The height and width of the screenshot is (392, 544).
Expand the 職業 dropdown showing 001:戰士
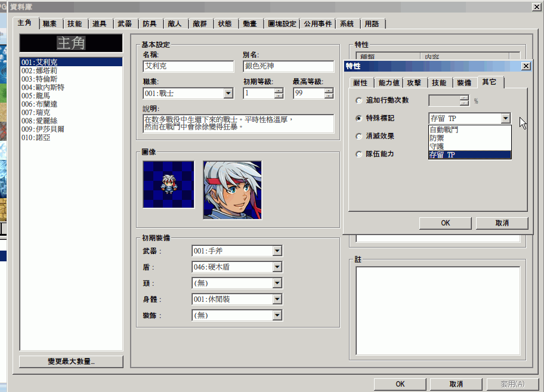tap(228, 93)
